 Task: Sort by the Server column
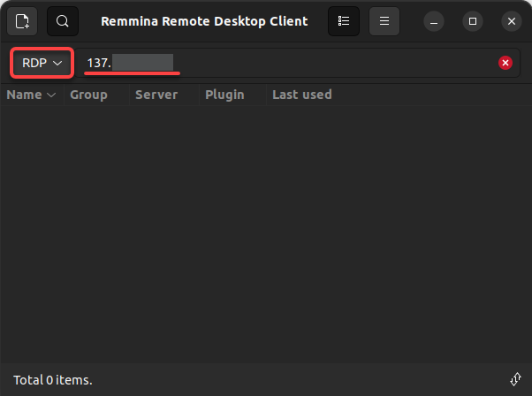pyautogui.click(x=163, y=95)
